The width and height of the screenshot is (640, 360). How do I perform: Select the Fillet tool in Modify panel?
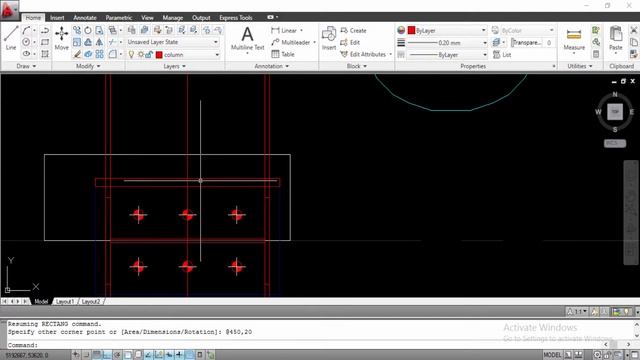(x=113, y=54)
